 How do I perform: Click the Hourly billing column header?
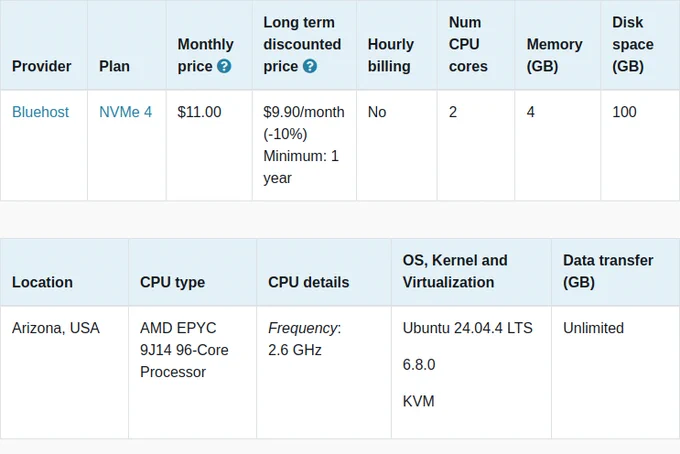pyautogui.click(x=391, y=55)
